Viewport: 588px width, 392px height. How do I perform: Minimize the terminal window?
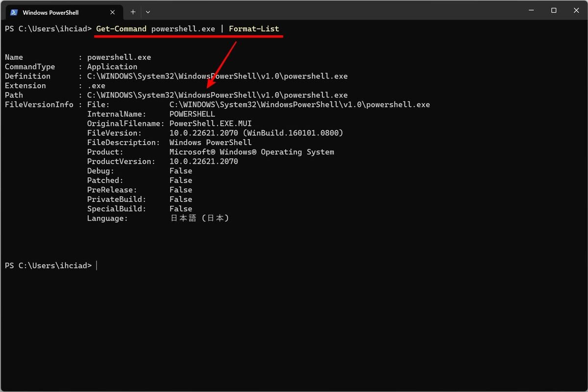pyautogui.click(x=531, y=10)
